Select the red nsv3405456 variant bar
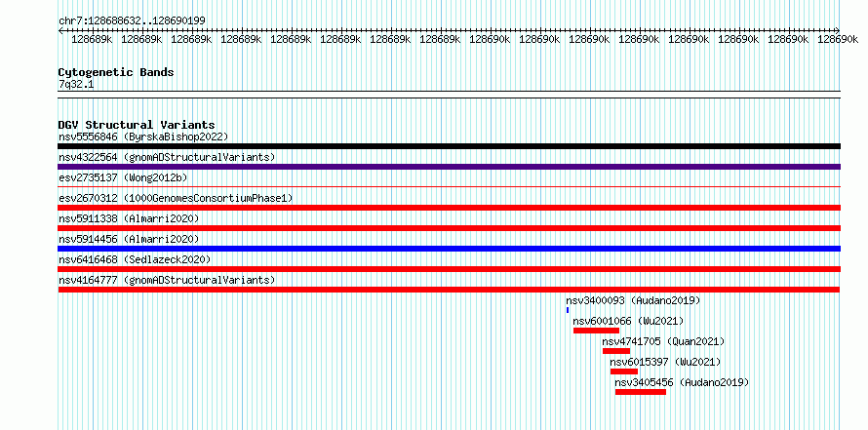The width and height of the screenshot is (868, 430). pyautogui.click(x=641, y=392)
